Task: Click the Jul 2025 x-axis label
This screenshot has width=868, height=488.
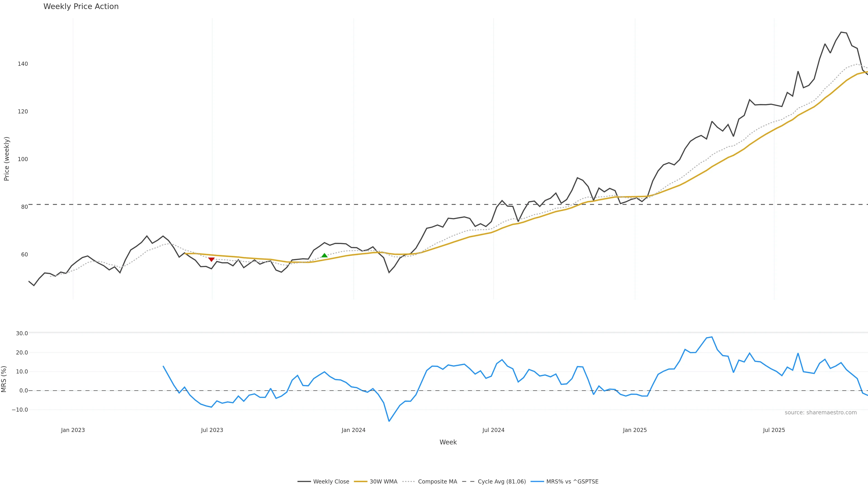Action: coord(774,430)
